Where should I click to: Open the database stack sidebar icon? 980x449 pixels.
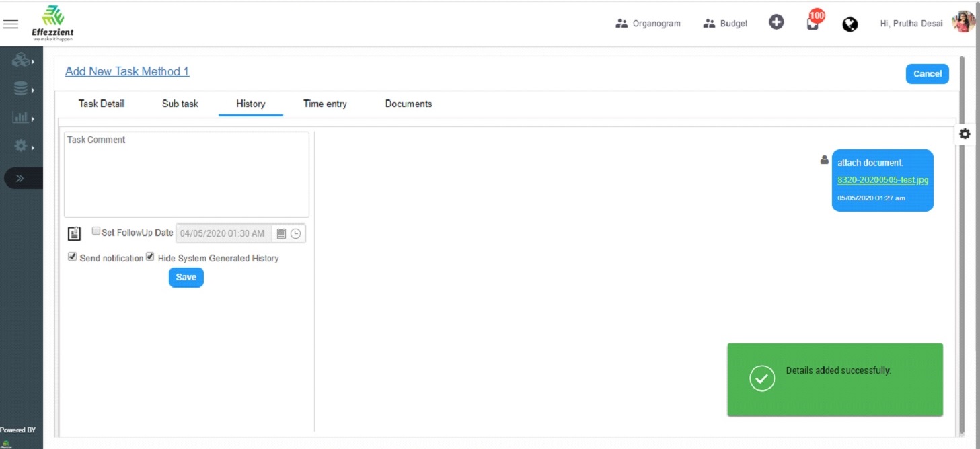22,89
